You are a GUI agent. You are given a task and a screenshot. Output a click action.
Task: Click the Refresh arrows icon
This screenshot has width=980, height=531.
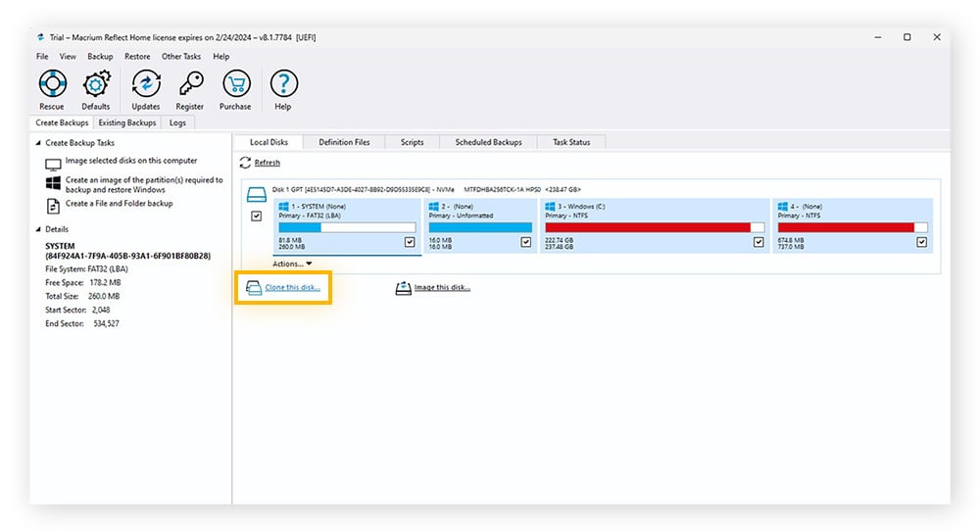(x=245, y=163)
